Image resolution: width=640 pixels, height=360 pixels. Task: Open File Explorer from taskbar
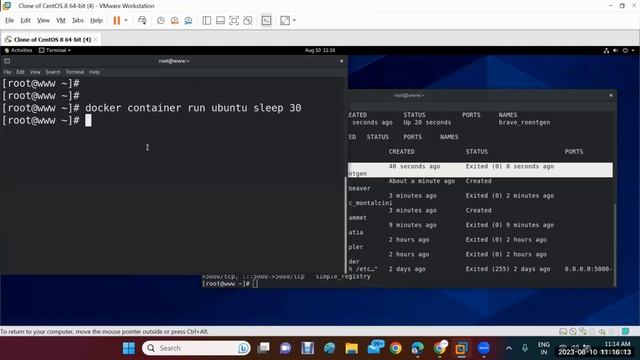[351, 348]
